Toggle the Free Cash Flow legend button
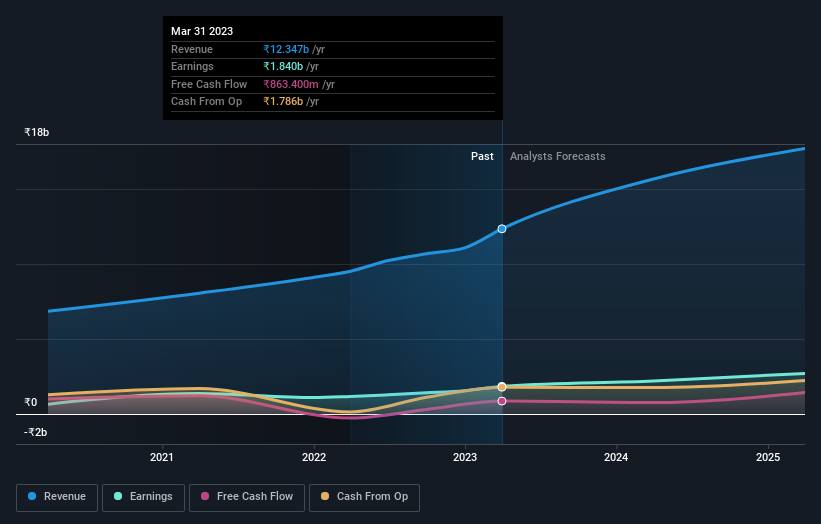Image resolution: width=821 pixels, height=524 pixels. 247,497
